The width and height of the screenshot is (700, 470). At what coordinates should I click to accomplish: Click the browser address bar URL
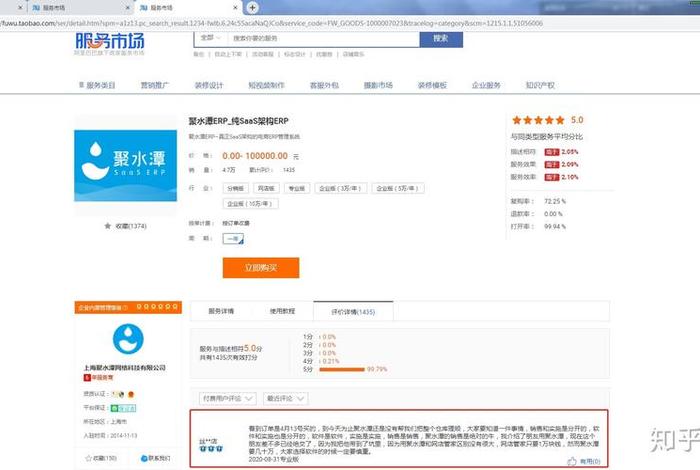pyautogui.click(x=271, y=23)
